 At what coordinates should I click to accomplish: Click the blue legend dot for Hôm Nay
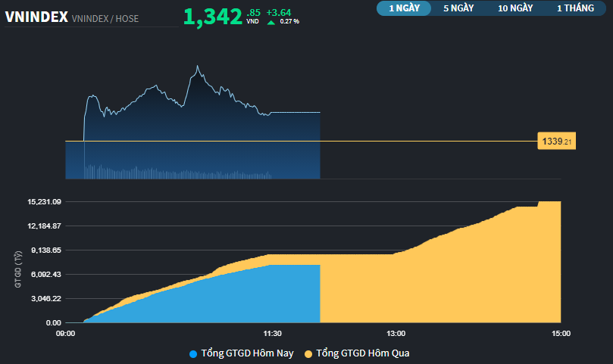pyautogui.click(x=193, y=353)
